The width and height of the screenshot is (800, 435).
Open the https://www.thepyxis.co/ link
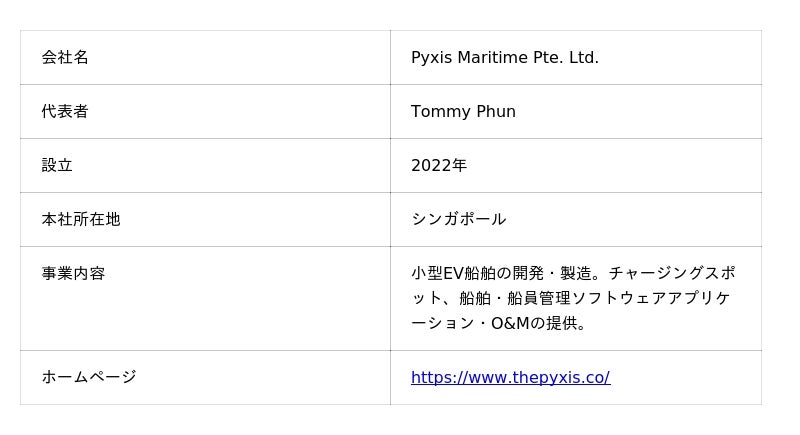[x=510, y=377]
